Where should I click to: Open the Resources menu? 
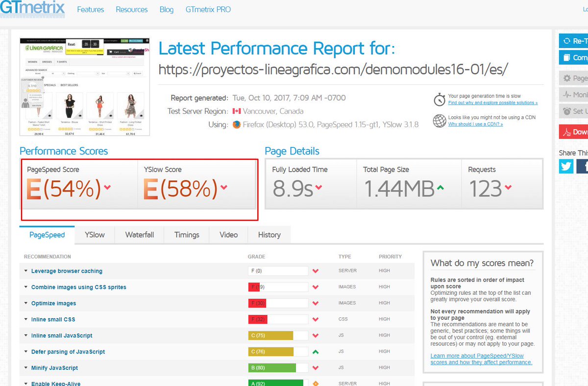coord(132,9)
